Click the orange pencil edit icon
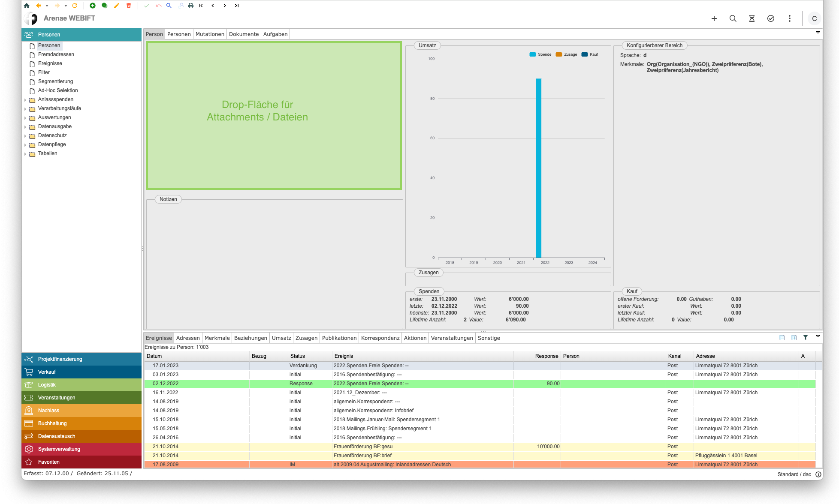This screenshot has width=839, height=504. (116, 6)
